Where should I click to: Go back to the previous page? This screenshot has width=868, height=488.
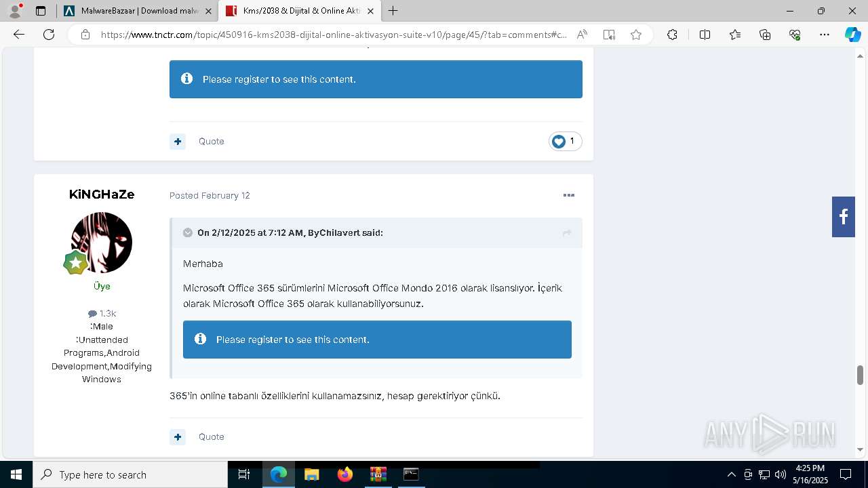19,35
